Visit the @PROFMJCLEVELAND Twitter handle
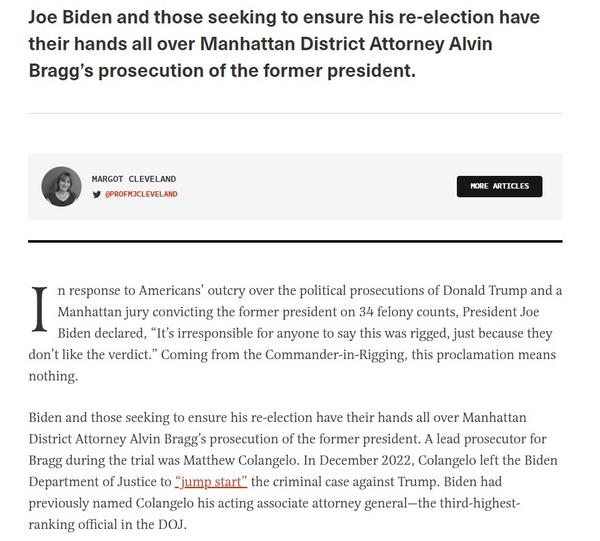This screenshot has width=600, height=541. click(141, 194)
